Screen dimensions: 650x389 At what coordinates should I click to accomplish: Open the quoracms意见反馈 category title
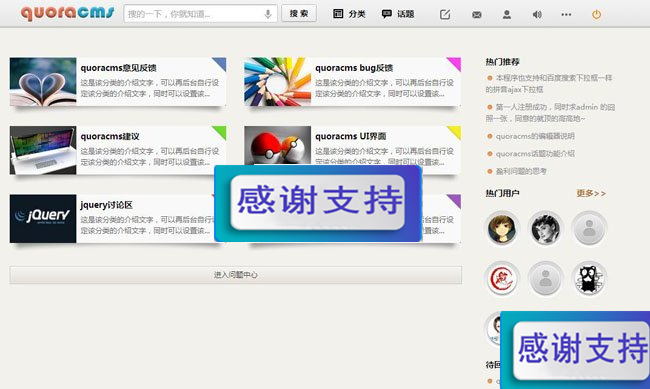point(118,68)
